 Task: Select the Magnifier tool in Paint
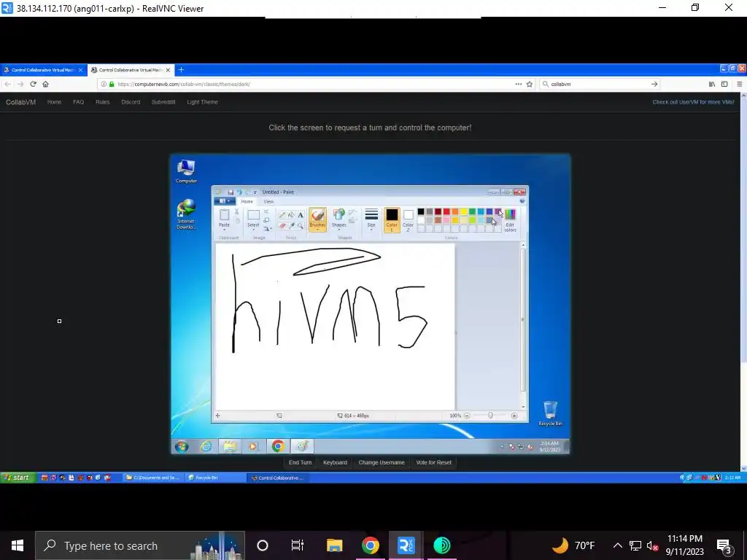click(x=300, y=225)
